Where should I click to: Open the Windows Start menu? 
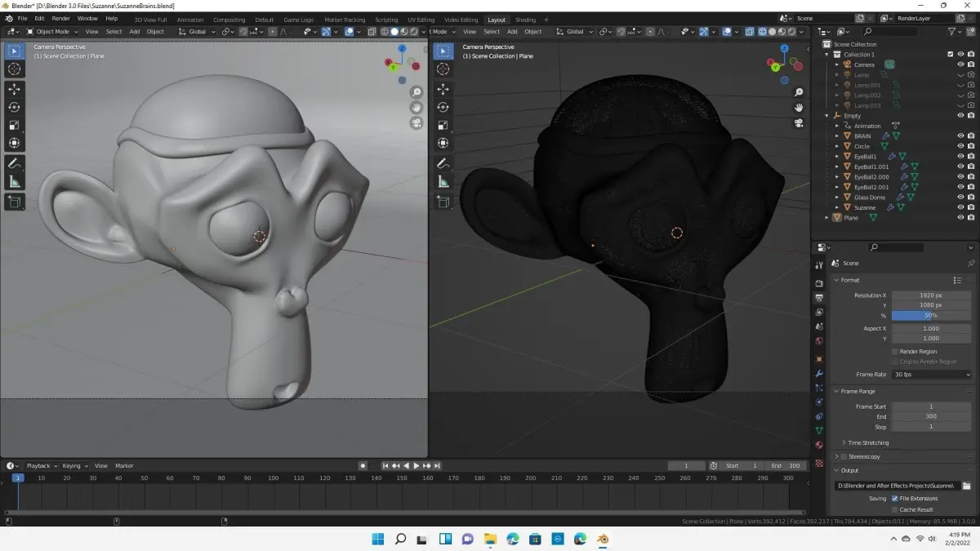[x=378, y=539]
